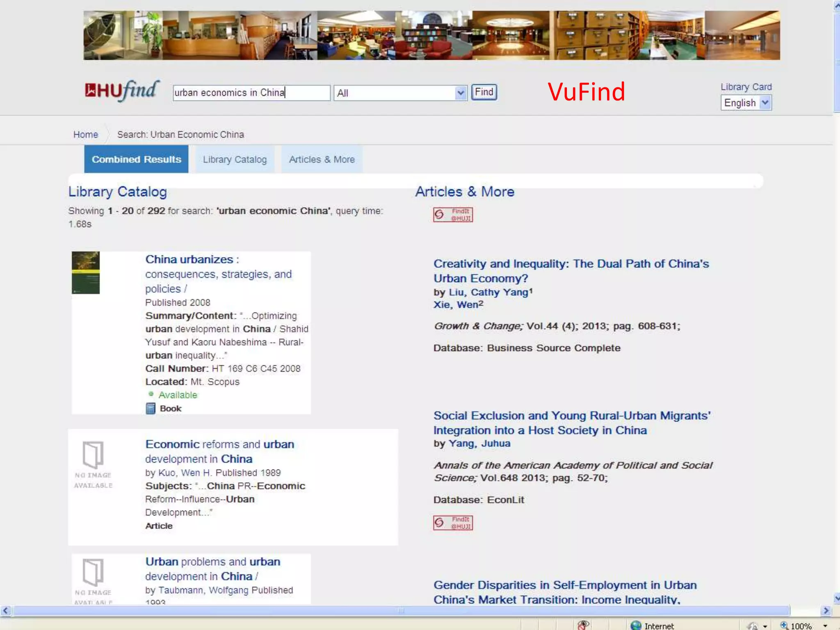Click vertical scrollbar up arrow
Image resolution: width=840 pixels, height=630 pixels.
836,6
